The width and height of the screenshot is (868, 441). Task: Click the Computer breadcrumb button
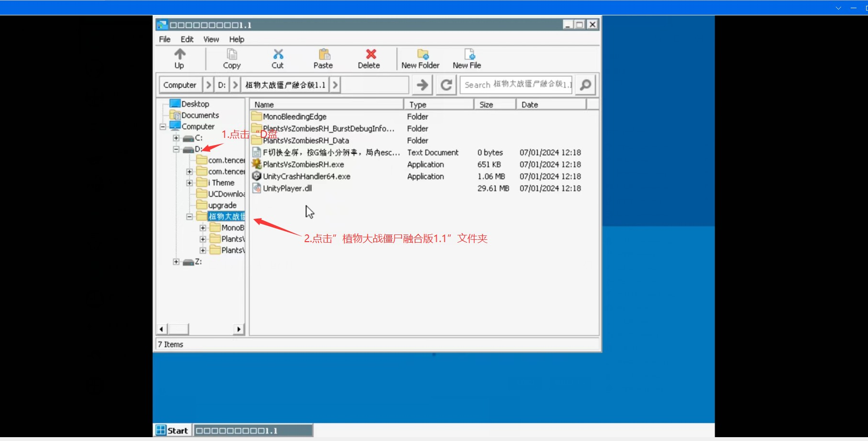point(180,85)
